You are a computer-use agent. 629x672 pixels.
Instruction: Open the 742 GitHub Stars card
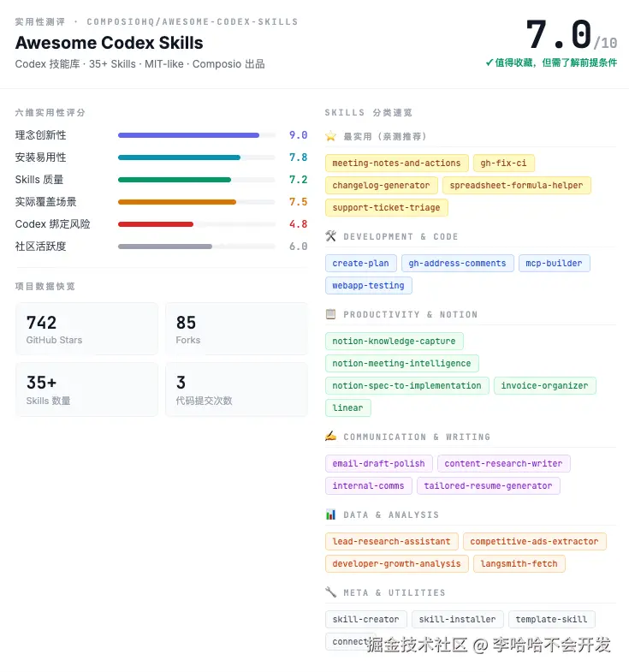click(x=86, y=329)
